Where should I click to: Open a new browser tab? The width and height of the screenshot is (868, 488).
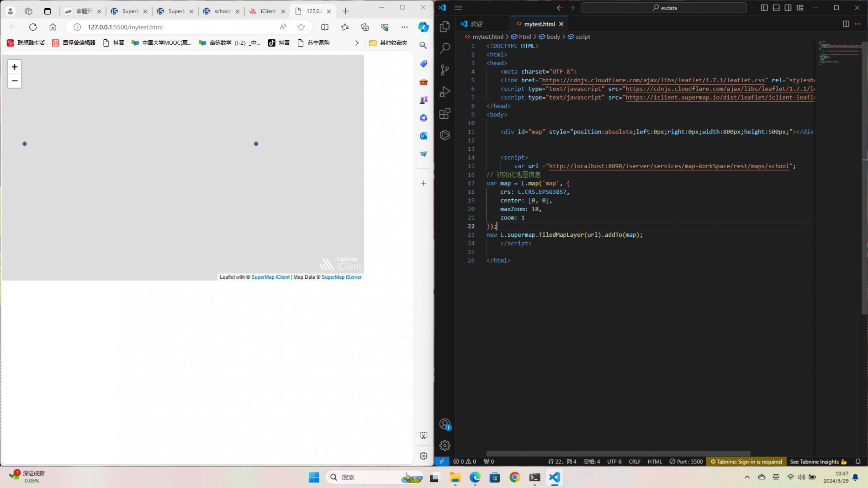click(x=346, y=11)
